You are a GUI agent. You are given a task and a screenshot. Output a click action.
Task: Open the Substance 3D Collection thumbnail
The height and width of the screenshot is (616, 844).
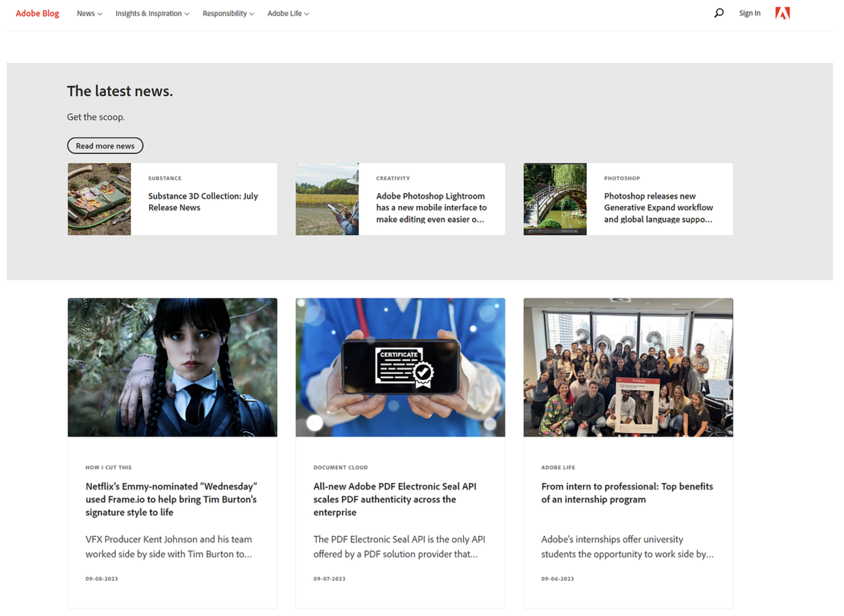click(x=99, y=199)
